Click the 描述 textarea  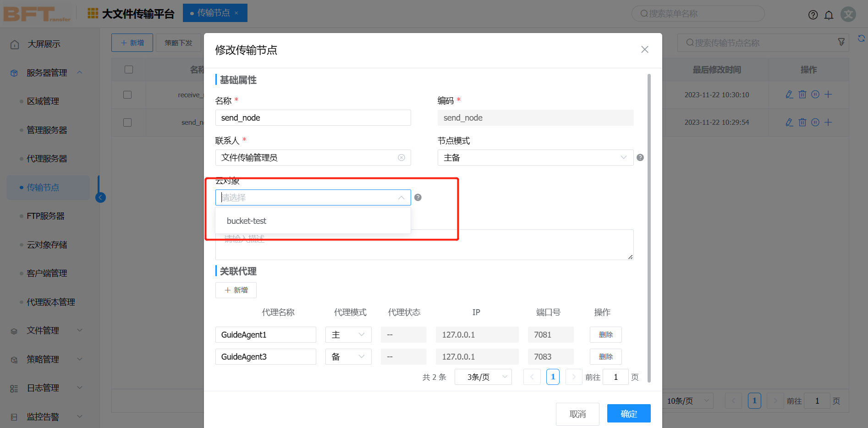pyautogui.click(x=424, y=245)
